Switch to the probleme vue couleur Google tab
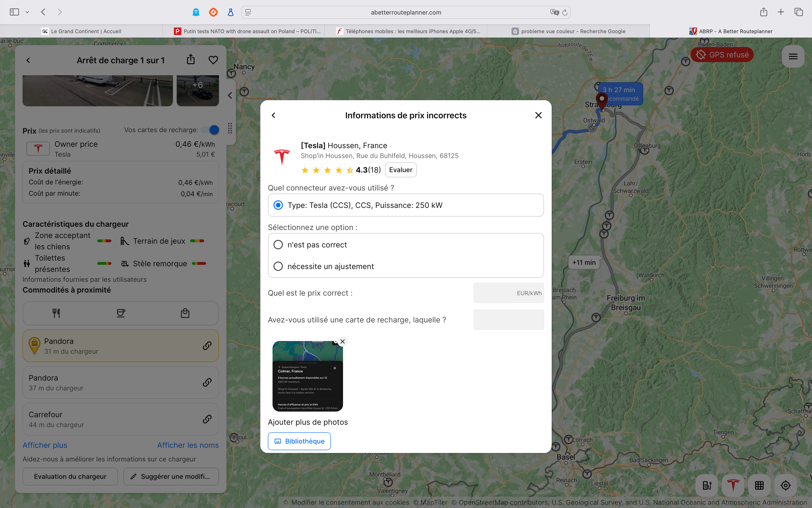Screen dimensions: 812x508 tap(568, 31)
